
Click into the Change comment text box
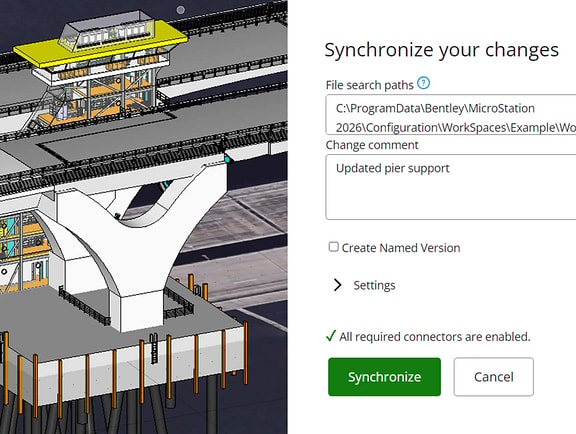pos(451,187)
